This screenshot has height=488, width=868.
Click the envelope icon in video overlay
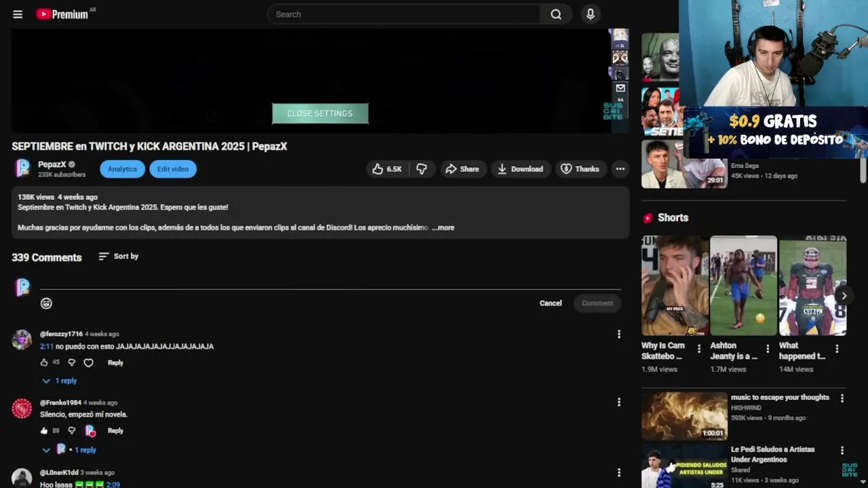coord(620,88)
